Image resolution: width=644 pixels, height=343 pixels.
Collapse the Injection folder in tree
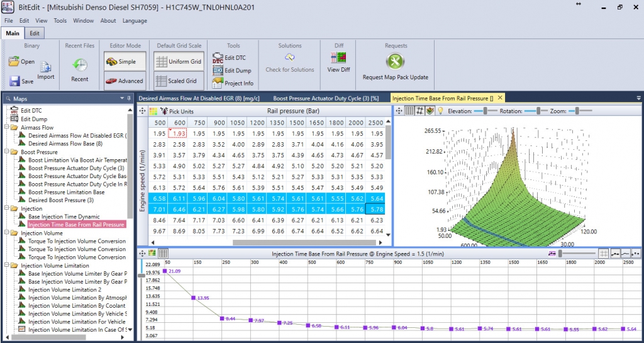(x=7, y=208)
